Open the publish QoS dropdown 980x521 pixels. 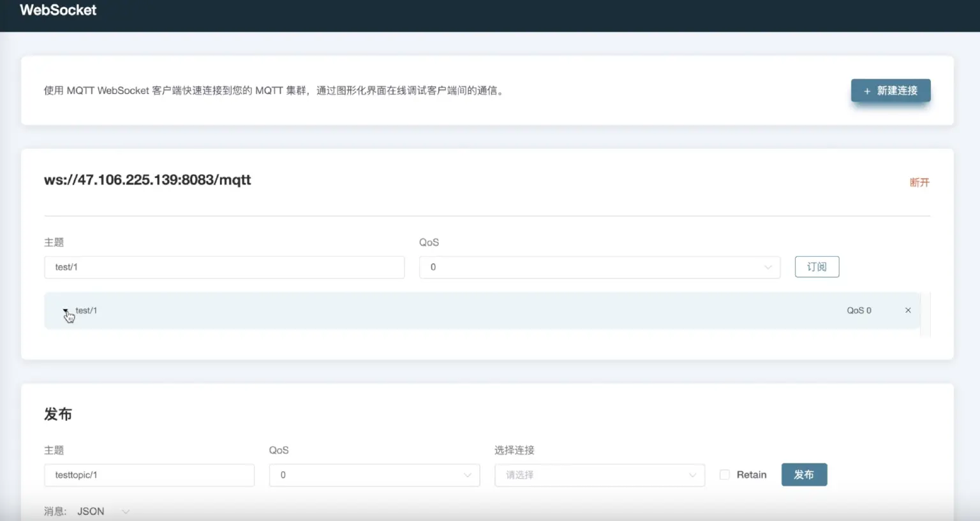(374, 475)
